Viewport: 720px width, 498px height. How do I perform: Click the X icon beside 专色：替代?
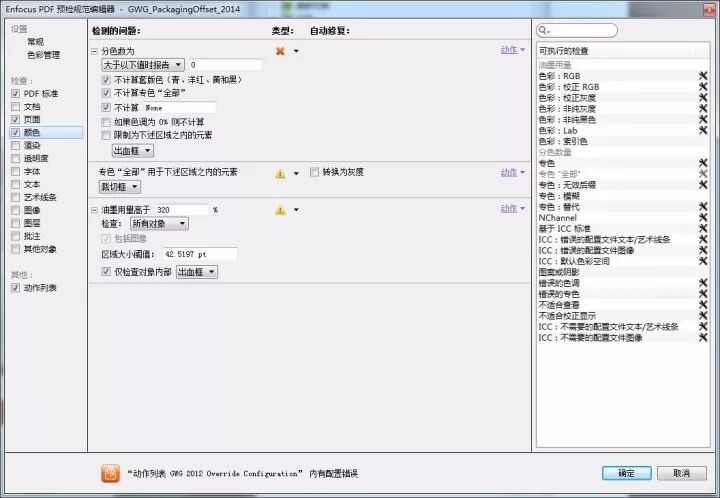703,207
